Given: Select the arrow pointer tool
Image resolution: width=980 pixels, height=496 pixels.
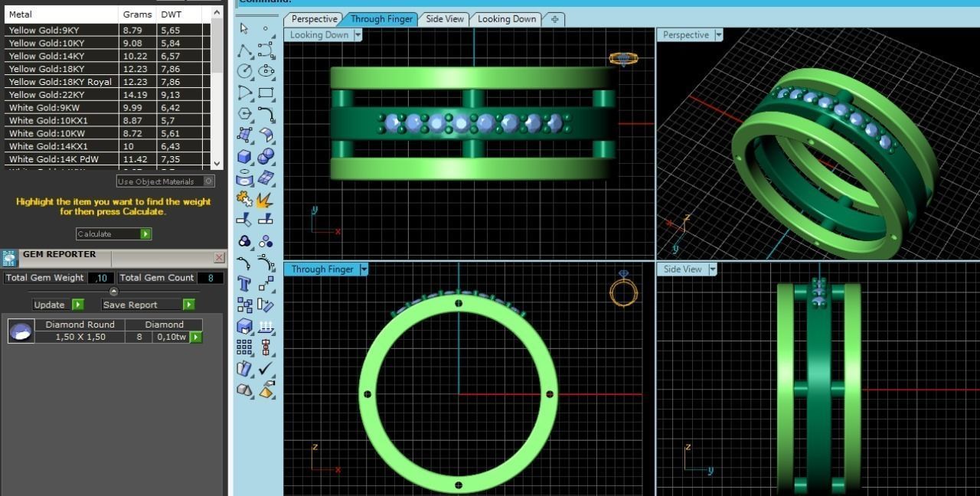Looking at the screenshot, I should point(244,28).
